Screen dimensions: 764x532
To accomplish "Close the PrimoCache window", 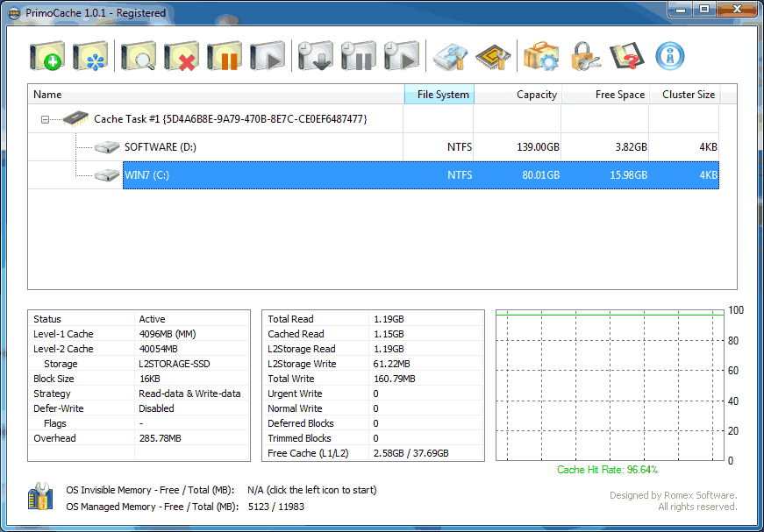I will tap(737, 10).
